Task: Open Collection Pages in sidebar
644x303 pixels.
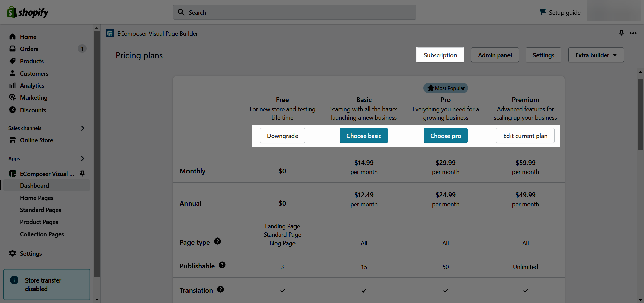Action: [42, 234]
